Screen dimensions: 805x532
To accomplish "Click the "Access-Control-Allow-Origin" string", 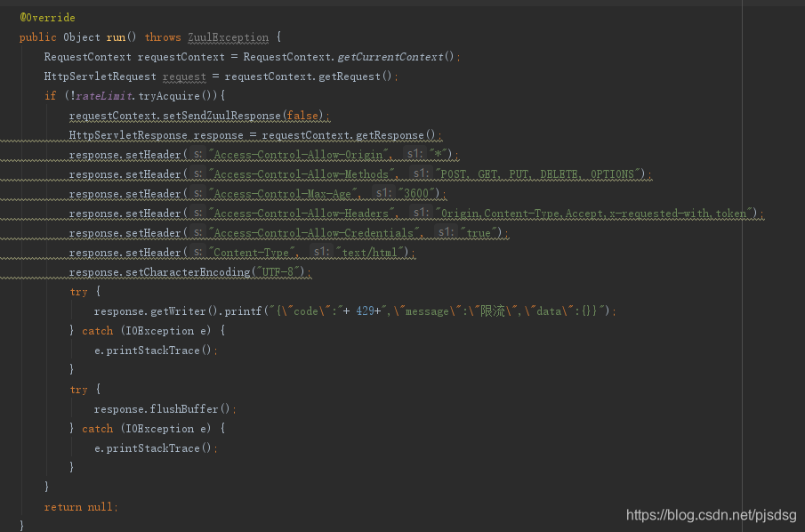I will [299, 155].
